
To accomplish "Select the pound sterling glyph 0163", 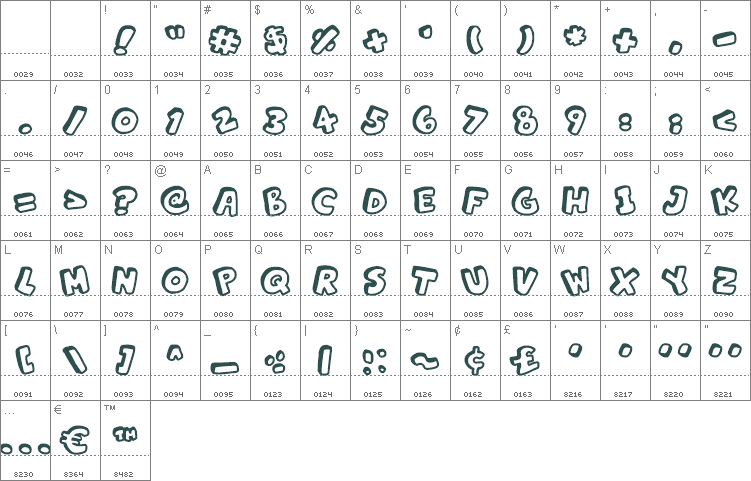I will (524, 361).
